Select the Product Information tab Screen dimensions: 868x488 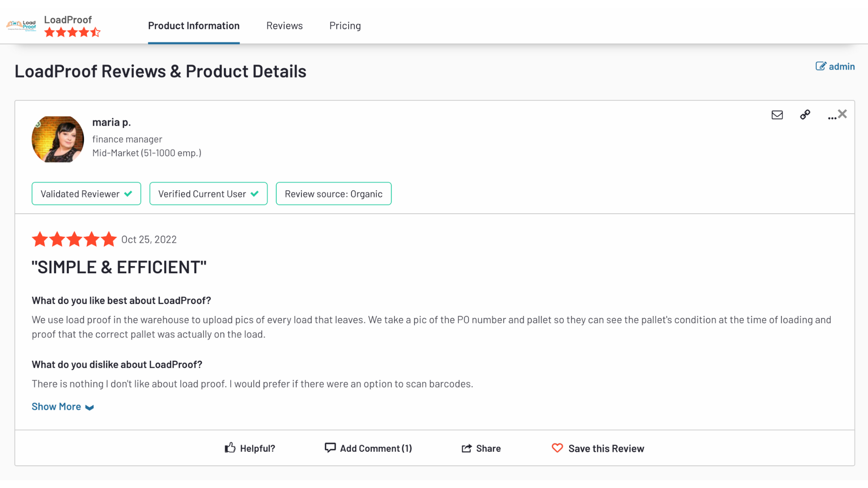tap(194, 26)
